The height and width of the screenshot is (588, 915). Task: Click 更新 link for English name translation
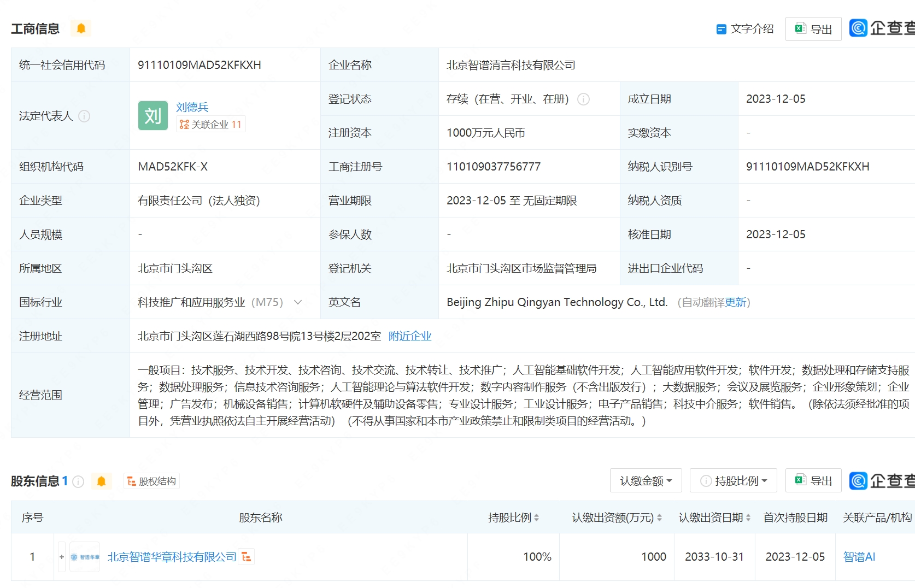tap(735, 302)
